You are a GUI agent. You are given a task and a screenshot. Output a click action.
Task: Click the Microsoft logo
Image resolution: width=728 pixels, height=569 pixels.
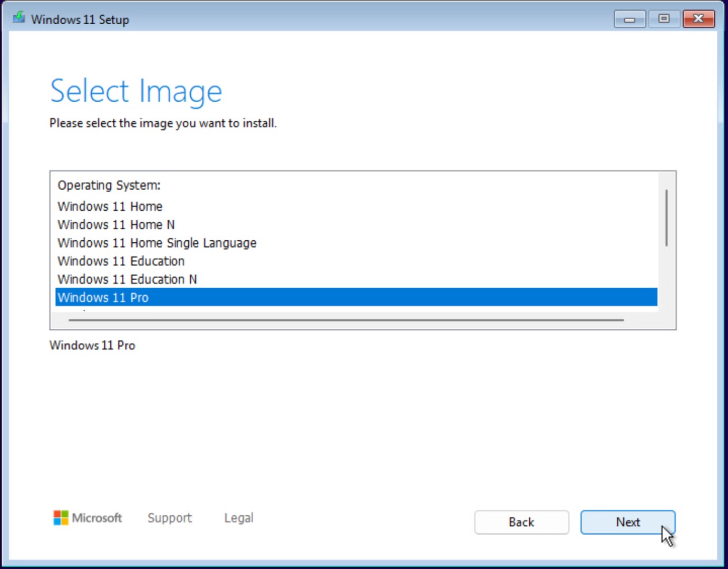pos(88,518)
